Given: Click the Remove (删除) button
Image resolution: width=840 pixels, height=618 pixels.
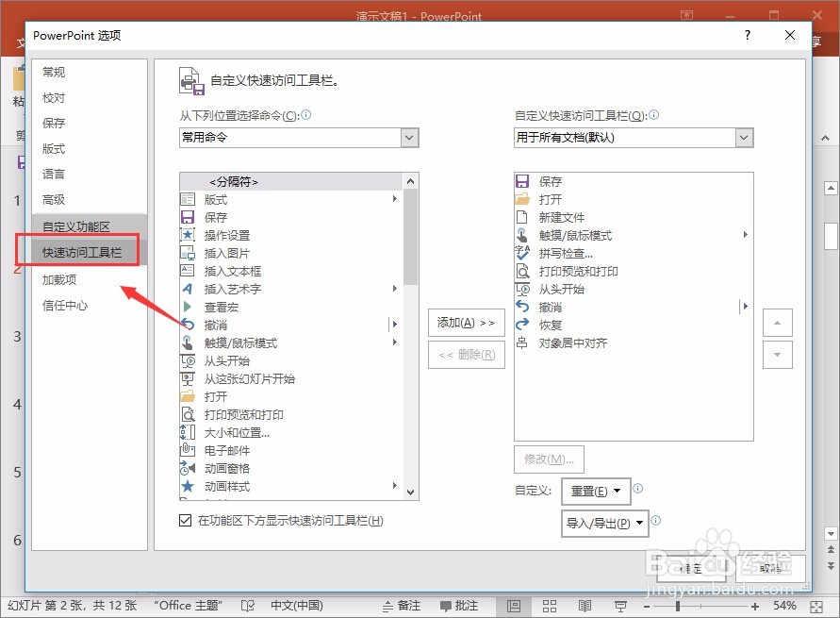Looking at the screenshot, I should (x=466, y=355).
